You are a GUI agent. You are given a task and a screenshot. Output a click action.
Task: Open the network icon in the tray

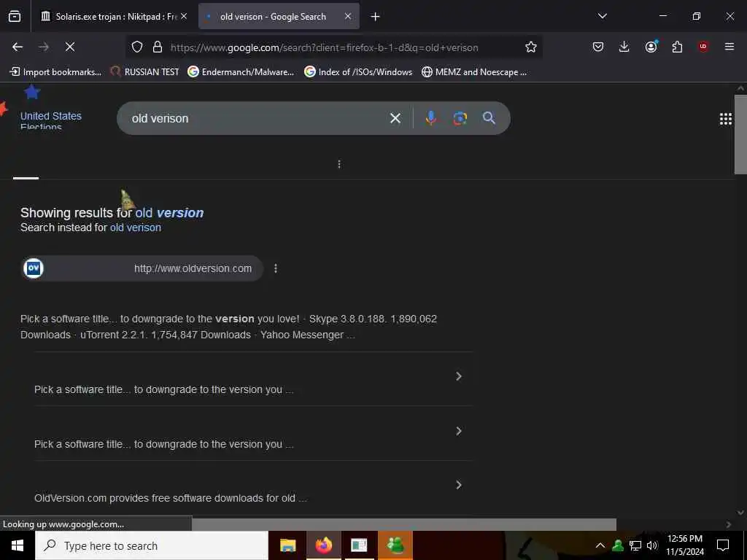tap(635, 545)
